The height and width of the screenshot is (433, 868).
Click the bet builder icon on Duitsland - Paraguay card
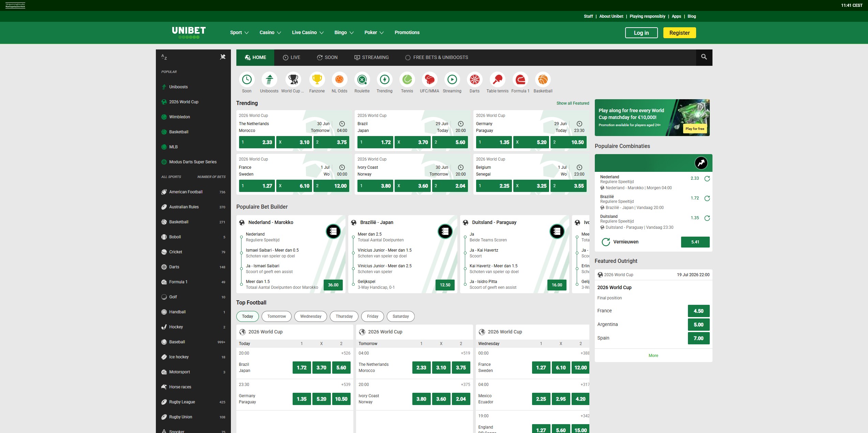[x=557, y=232]
